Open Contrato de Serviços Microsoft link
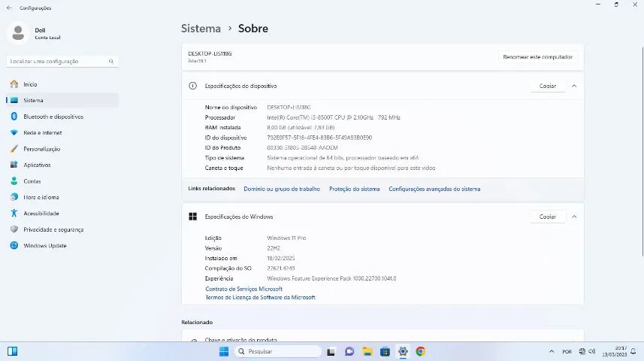 pos(244,289)
